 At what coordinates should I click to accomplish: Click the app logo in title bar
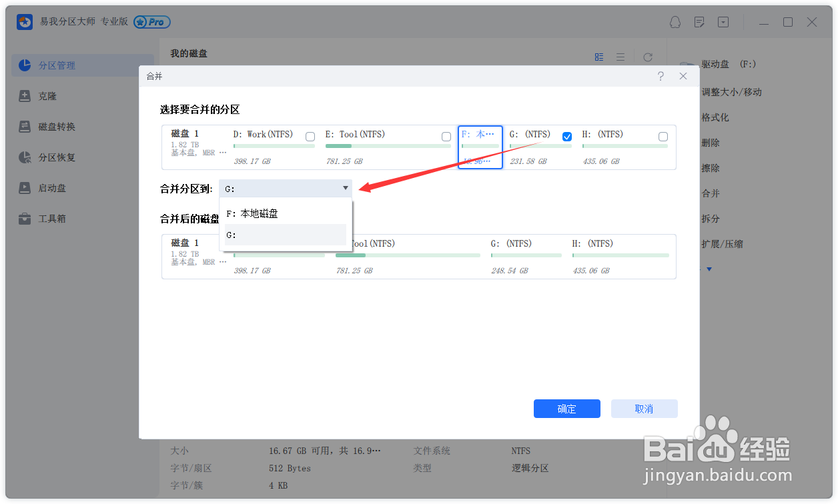point(25,22)
